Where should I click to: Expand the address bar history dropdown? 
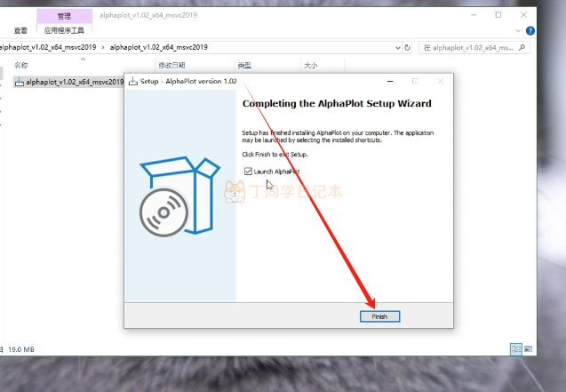(398, 48)
